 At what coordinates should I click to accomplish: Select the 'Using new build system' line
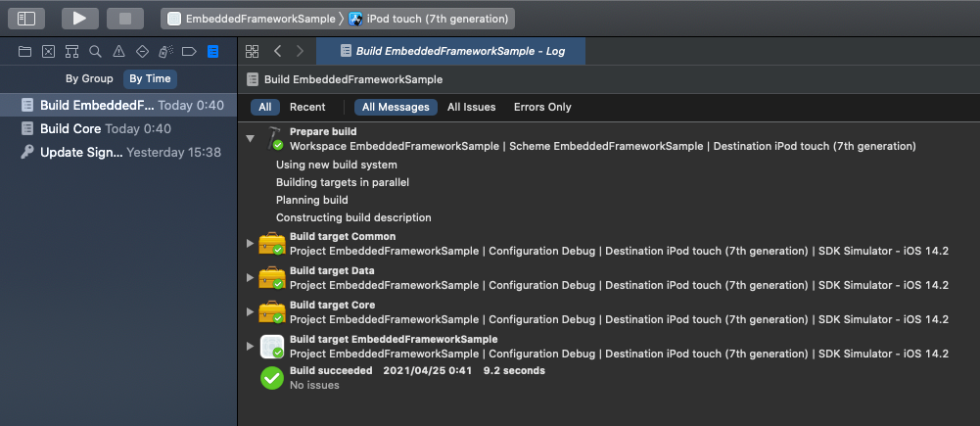[336, 165]
